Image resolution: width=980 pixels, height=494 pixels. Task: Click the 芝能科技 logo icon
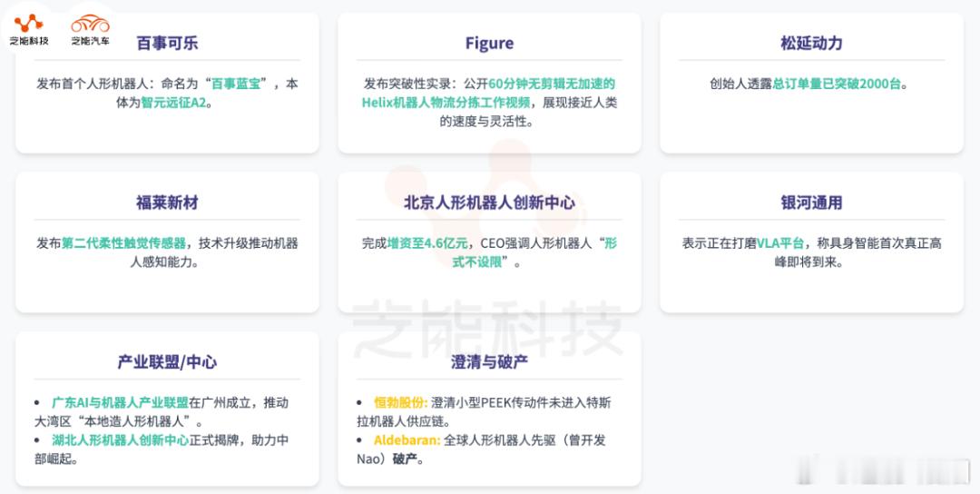(x=29, y=24)
